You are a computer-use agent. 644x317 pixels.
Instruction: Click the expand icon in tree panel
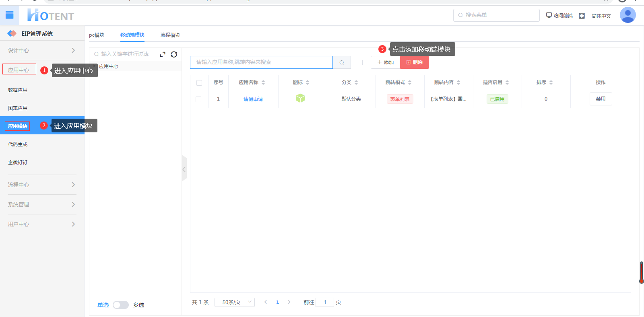point(163,54)
